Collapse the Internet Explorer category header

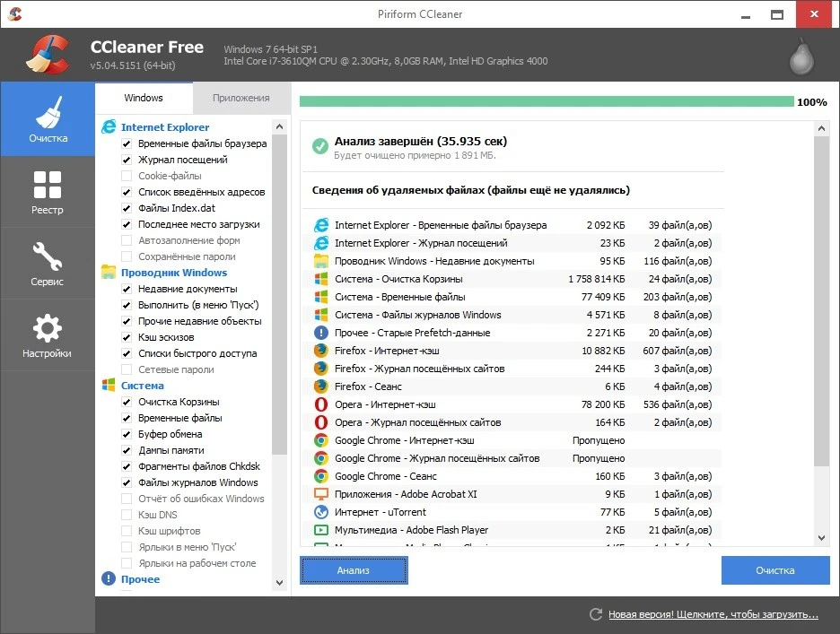point(164,127)
